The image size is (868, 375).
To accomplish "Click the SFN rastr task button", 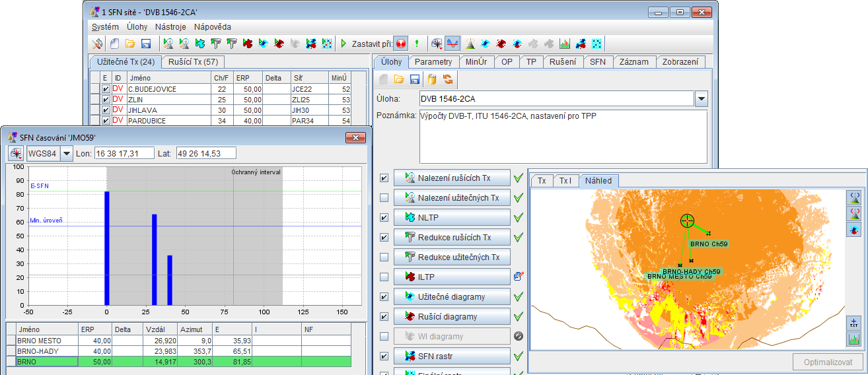I will pos(452,356).
